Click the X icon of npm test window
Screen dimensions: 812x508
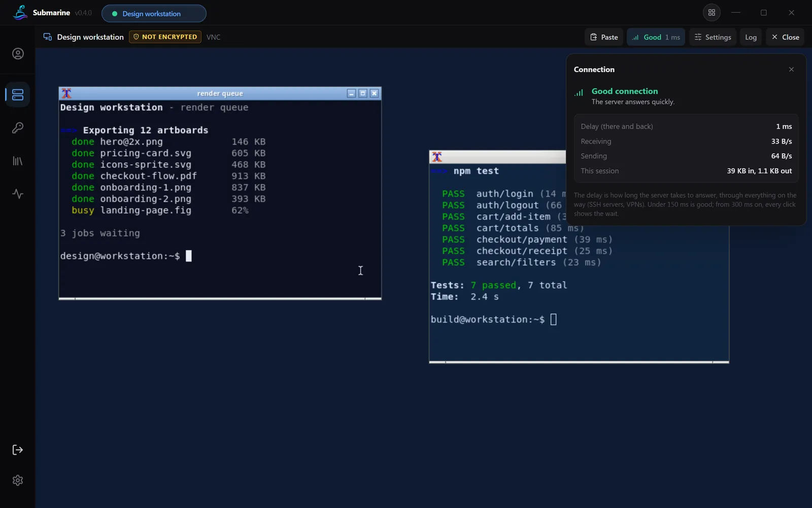coord(437,157)
